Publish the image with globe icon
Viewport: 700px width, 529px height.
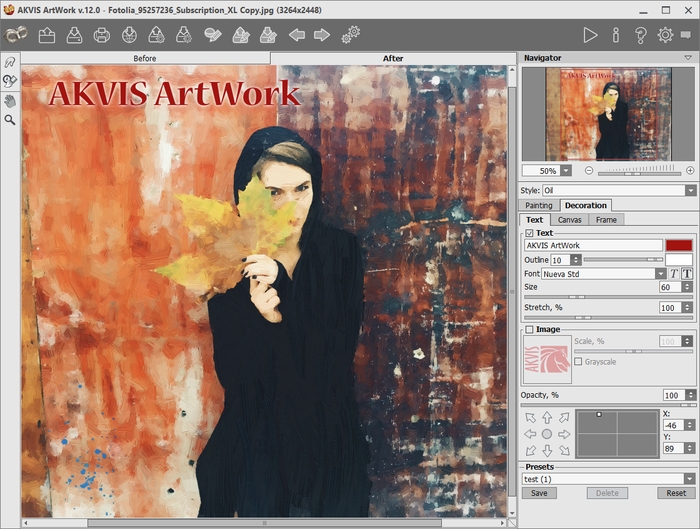[129, 35]
